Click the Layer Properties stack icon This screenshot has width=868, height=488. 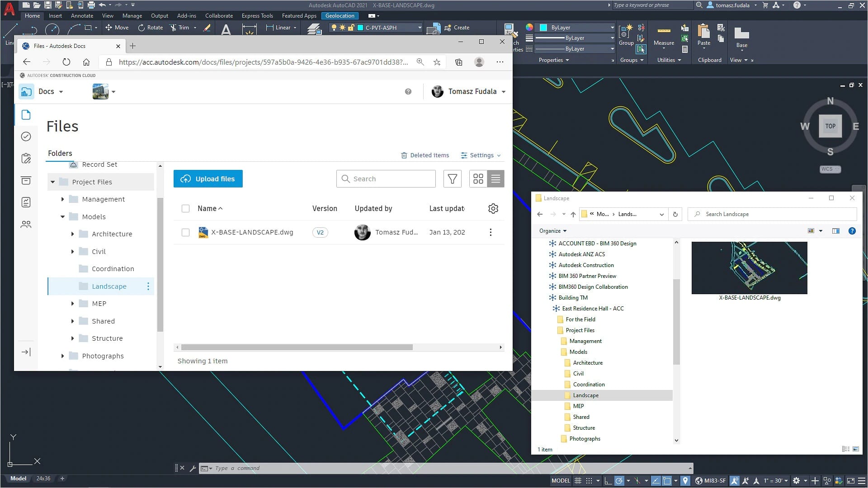(x=314, y=29)
